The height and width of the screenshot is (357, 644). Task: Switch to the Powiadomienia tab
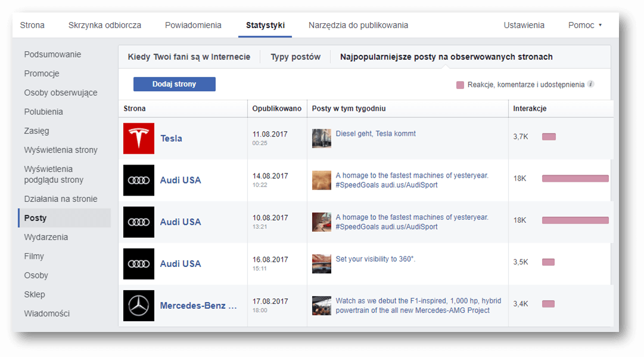[x=193, y=25]
